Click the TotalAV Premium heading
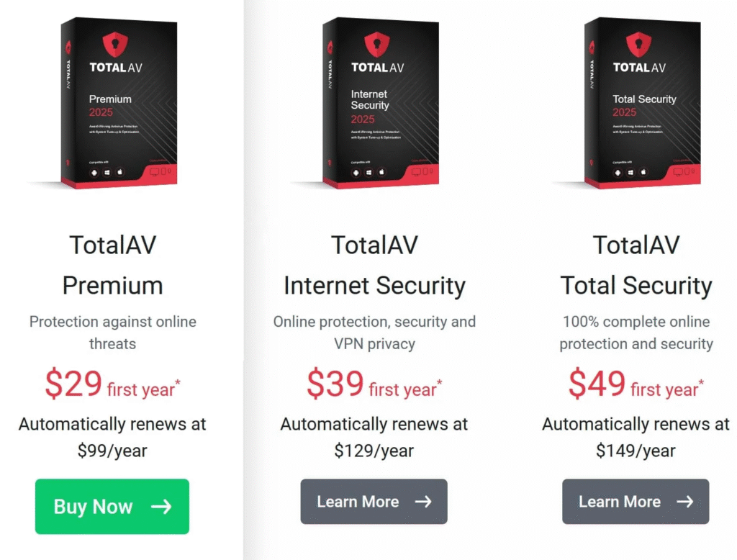The width and height of the screenshot is (737, 560). coord(112,265)
